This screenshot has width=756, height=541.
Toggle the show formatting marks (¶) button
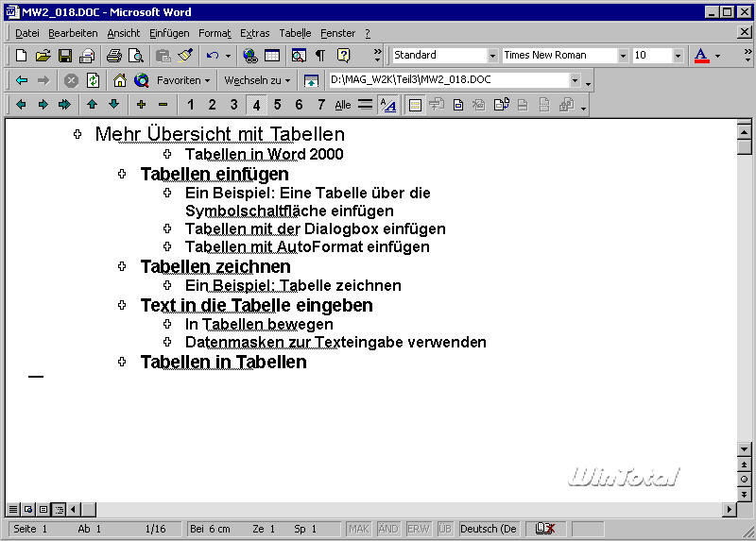tap(320, 56)
